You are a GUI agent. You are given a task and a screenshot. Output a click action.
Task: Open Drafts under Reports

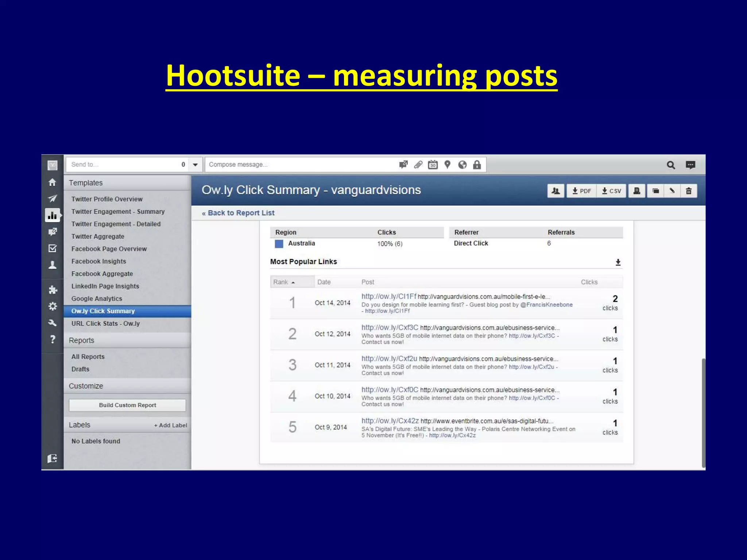pos(80,369)
